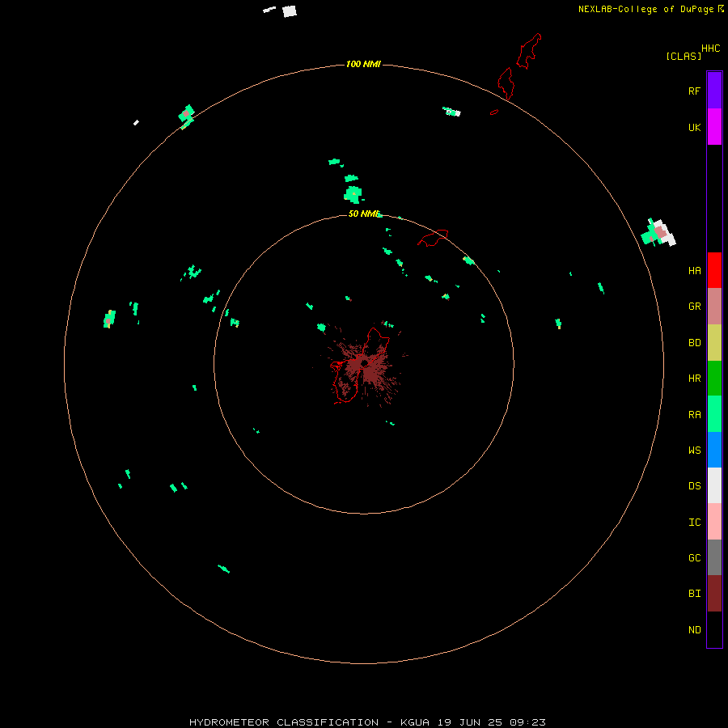Click the white and pink echo cluster at the east edge
The height and width of the screenshot is (728, 728).
coord(658,233)
